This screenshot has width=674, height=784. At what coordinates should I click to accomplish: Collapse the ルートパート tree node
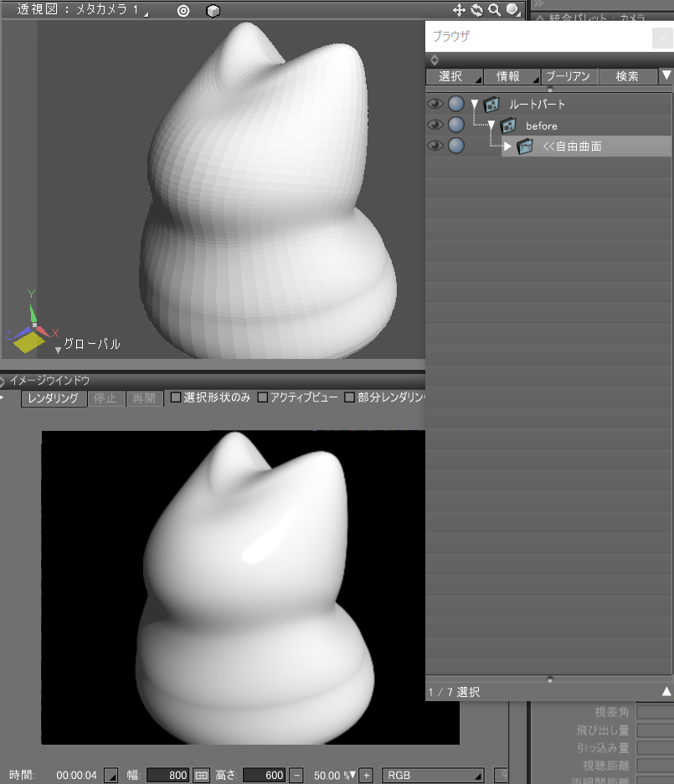[475, 105]
